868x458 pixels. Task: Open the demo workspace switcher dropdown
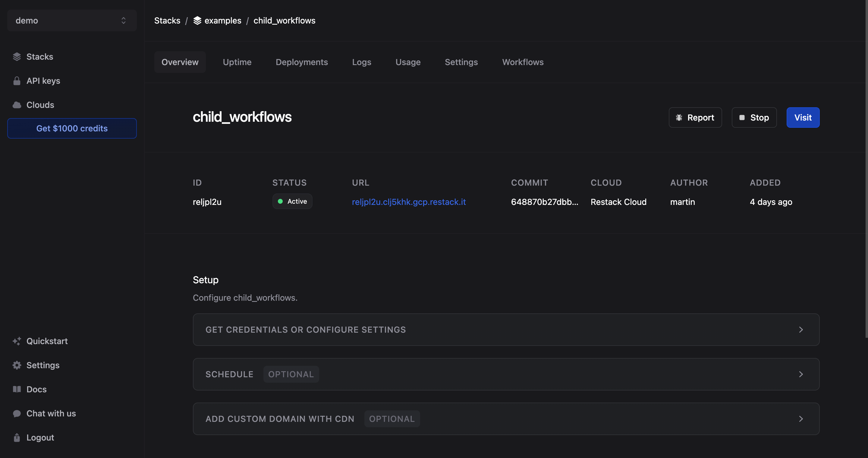[x=72, y=20]
